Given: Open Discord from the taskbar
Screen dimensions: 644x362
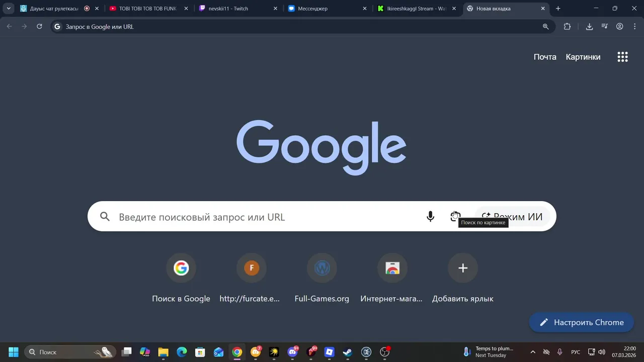Looking at the screenshot, I should coord(292,352).
